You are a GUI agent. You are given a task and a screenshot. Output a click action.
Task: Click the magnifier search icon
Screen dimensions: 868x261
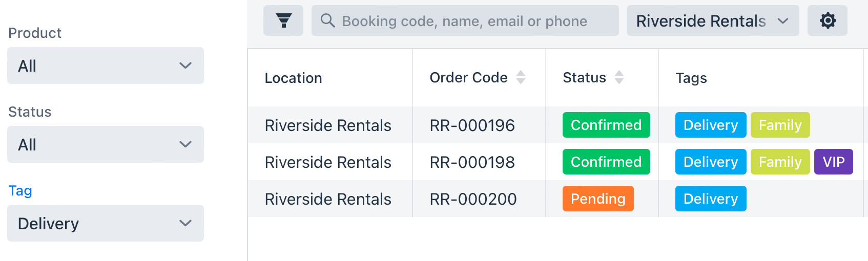[x=327, y=20]
